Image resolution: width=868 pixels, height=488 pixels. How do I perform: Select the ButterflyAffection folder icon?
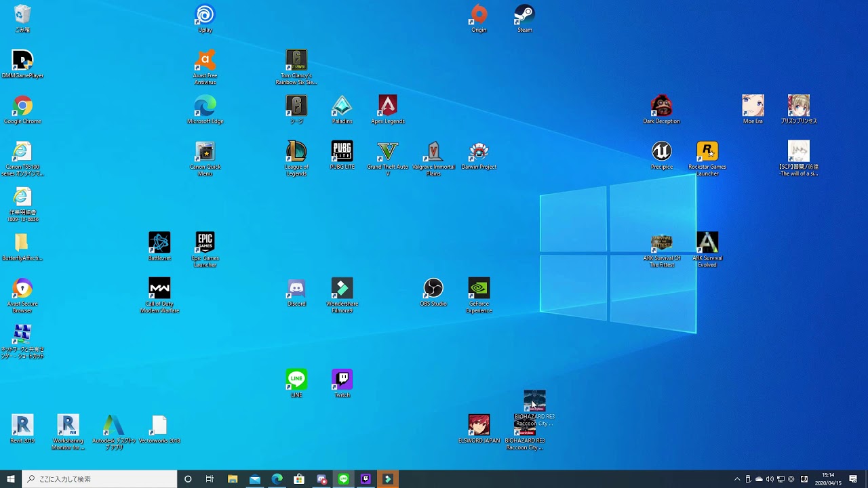click(22, 247)
